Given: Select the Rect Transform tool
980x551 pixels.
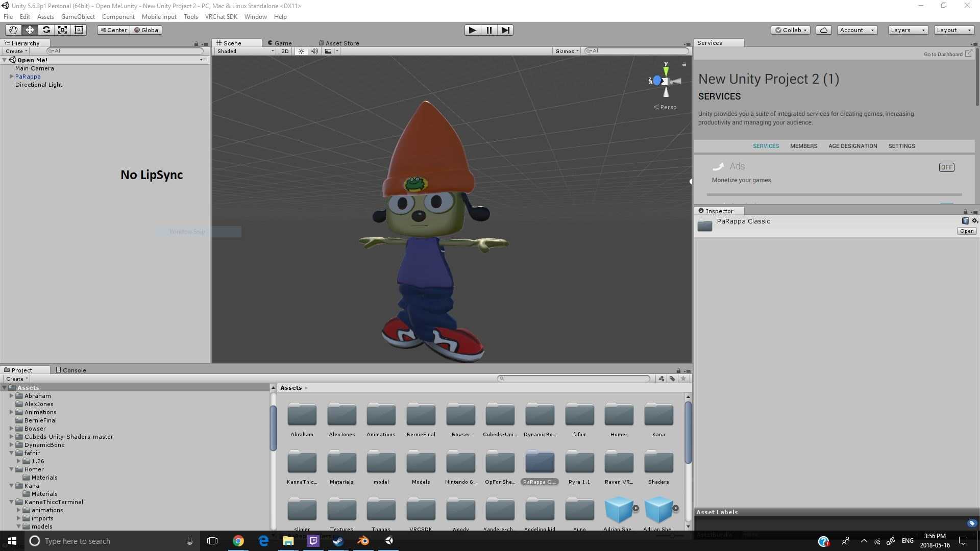Looking at the screenshot, I should tap(79, 30).
